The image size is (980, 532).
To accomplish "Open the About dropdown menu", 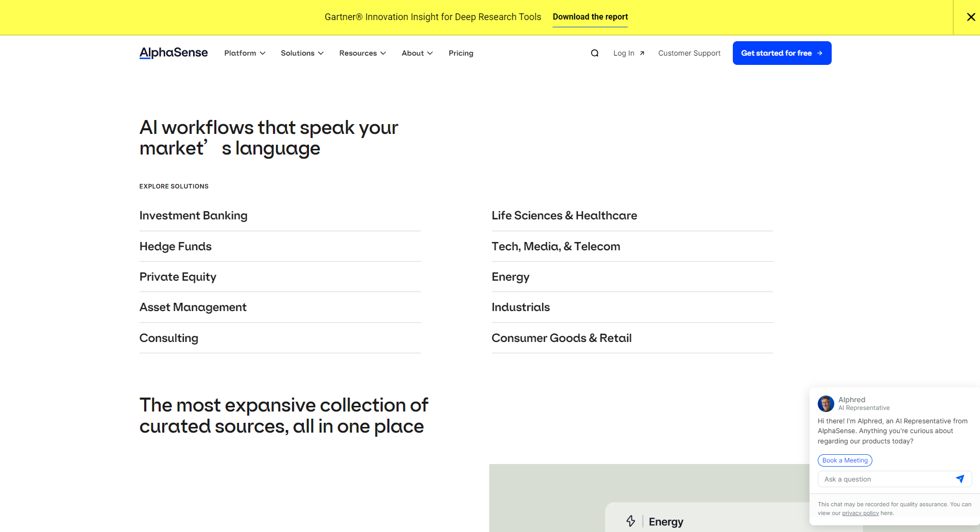I will (417, 53).
